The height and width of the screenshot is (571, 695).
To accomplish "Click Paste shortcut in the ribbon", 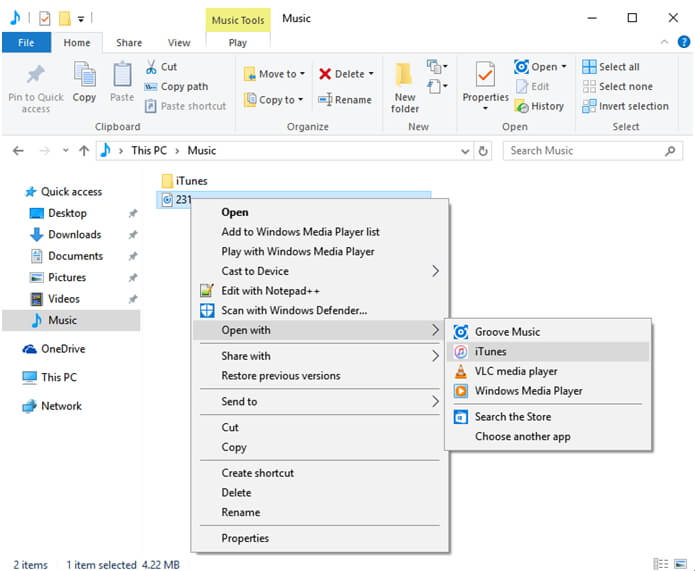I will tap(186, 106).
